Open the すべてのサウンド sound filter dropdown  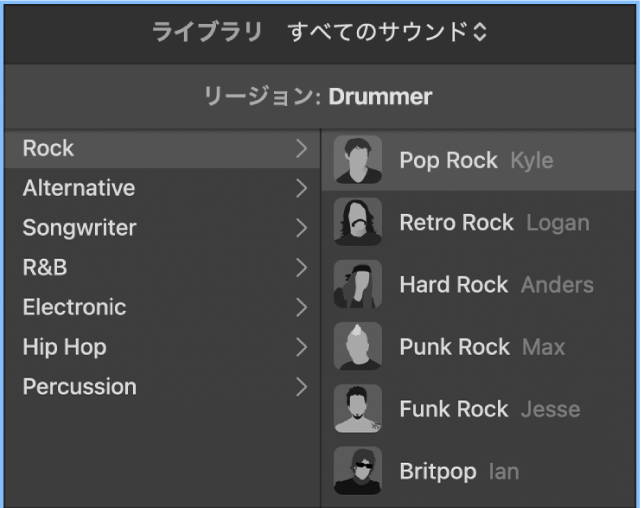pos(387,32)
